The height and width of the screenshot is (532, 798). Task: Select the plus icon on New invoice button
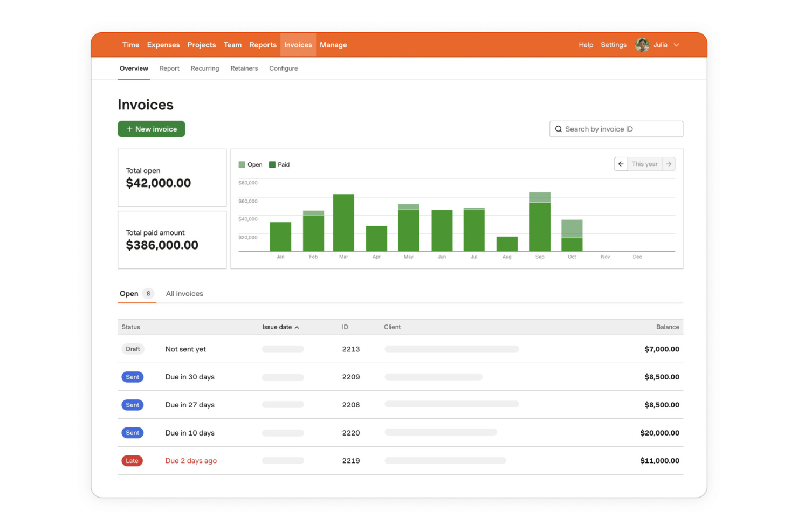[129, 129]
